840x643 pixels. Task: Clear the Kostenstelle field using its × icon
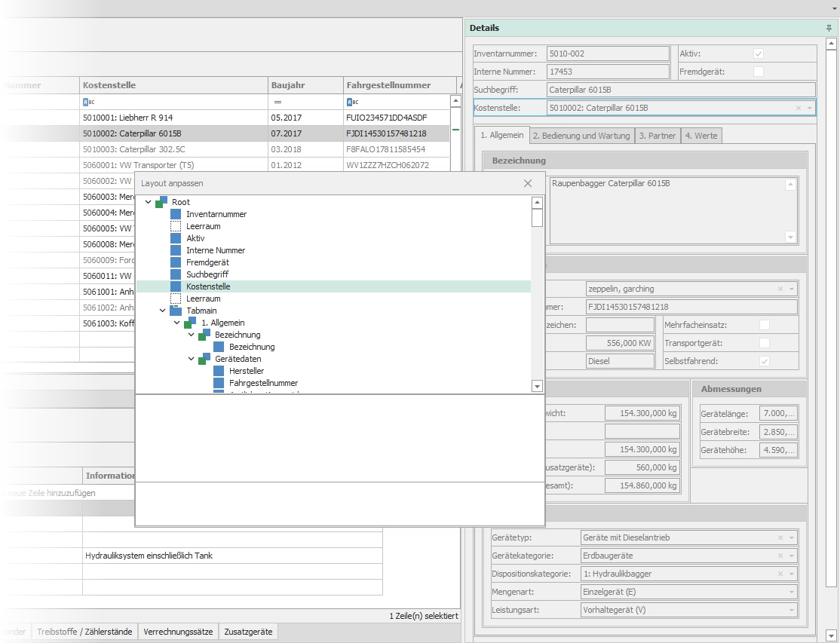click(798, 107)
